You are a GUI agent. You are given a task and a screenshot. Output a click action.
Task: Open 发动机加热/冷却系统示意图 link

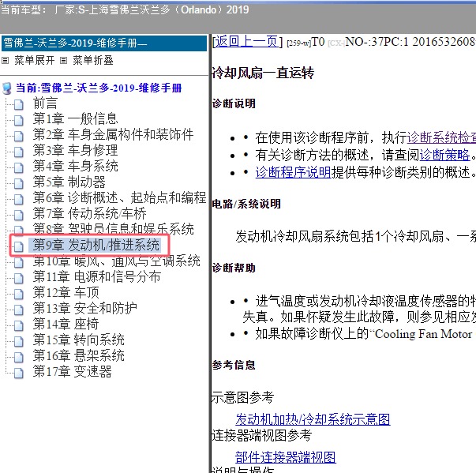[313, 419]
